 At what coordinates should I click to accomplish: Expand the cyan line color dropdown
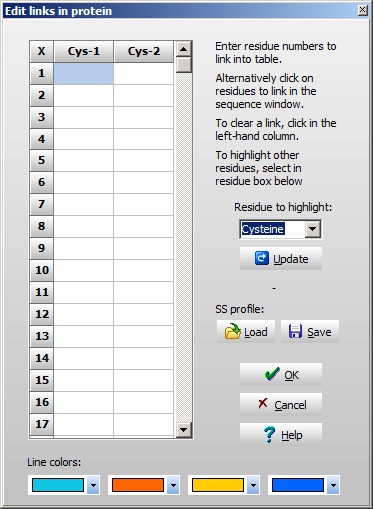click(93, 485)
